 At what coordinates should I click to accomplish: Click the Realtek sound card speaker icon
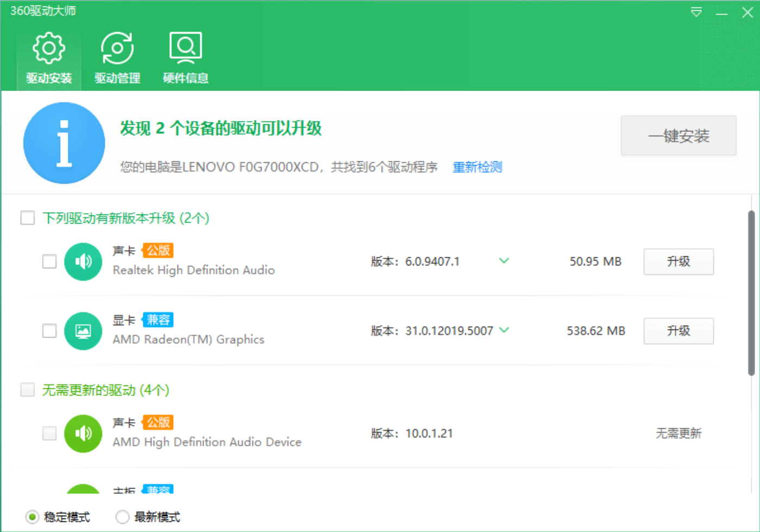pyautogui.click(x=83, y=262)
